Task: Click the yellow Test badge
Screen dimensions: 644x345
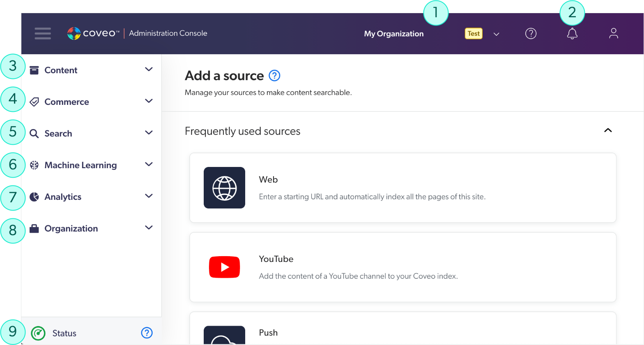Action: pyautogui.click(x=474, y=34)
